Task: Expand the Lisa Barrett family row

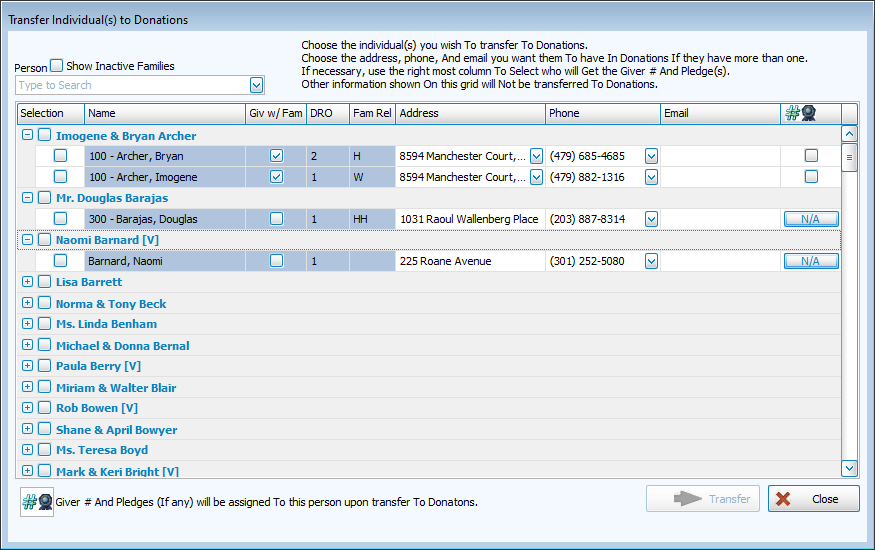Action: coord(27,282)
